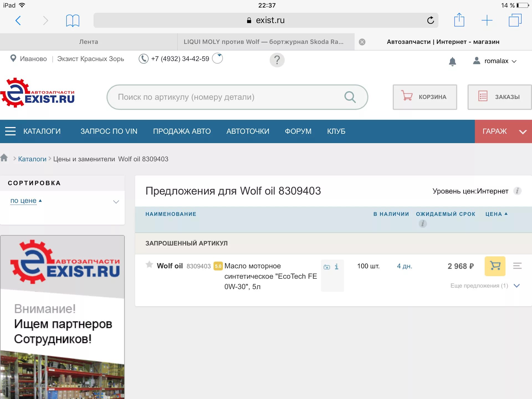Follow the Каталоги breadcrumb link
This screenshot has width=532, height=399.
(x=32, y=159)
